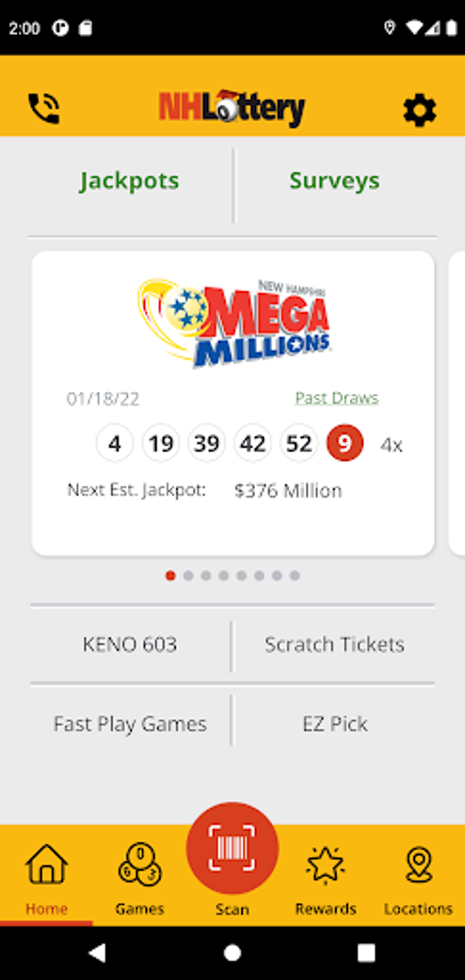Open KENO 603 section
465x980 pixels.
pos(129,645)
